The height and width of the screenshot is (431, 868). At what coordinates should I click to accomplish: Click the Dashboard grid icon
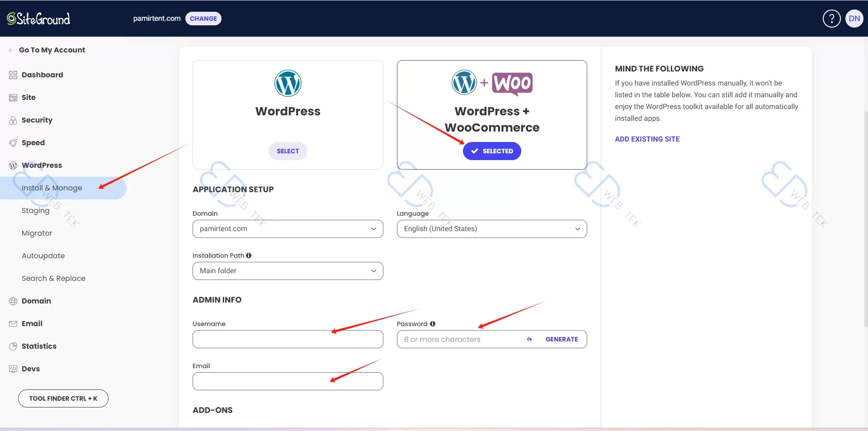[x=13, y=75]
